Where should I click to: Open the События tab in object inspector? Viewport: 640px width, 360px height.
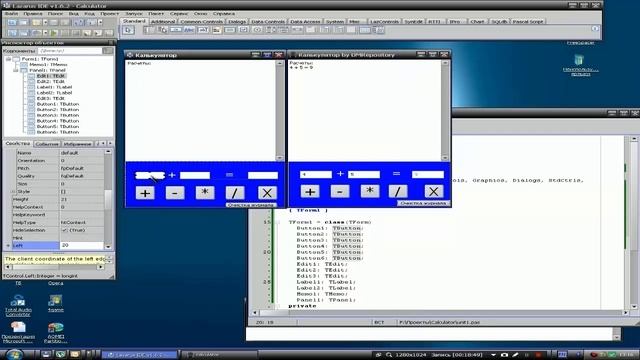click(47, 144)
